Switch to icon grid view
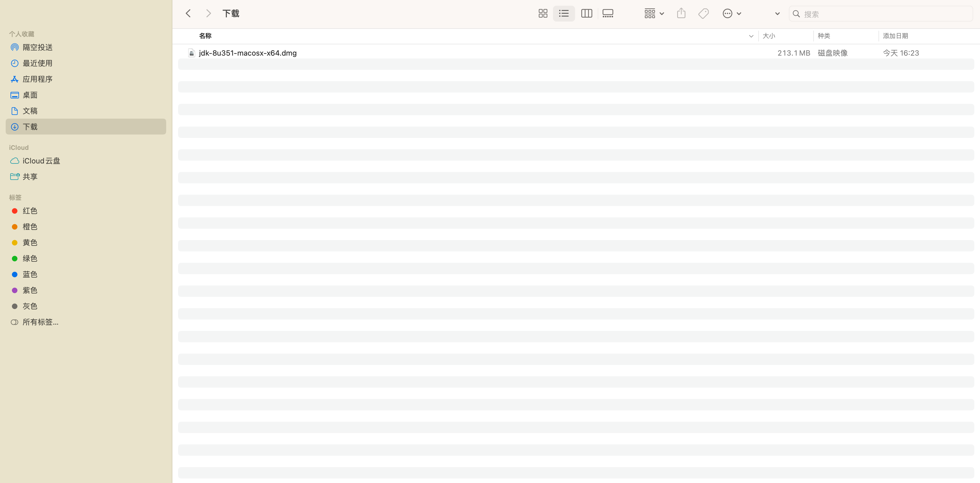Image resolution: width=980 pixels, height=483 pixels. pyautogui.click(x=543, y=14)
